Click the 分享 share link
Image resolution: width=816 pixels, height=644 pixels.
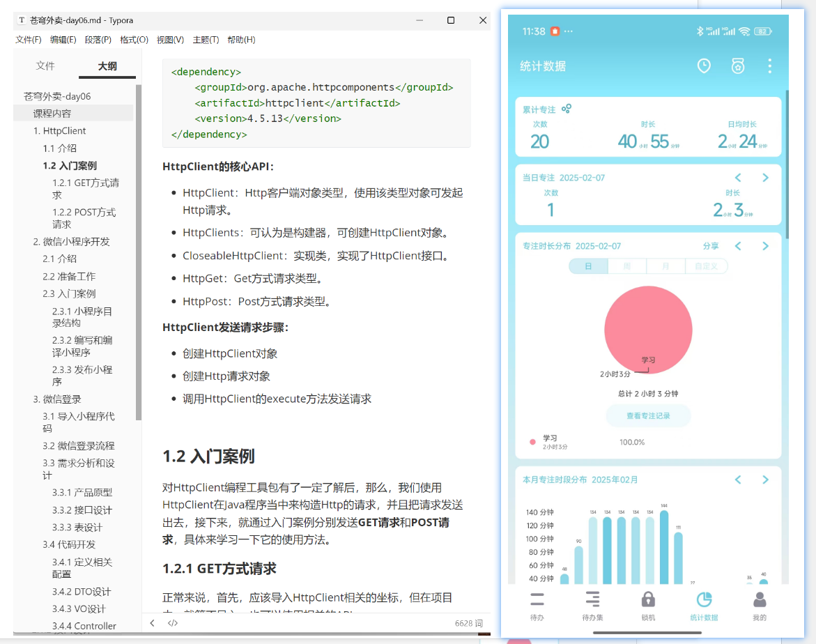coord(710,246)
